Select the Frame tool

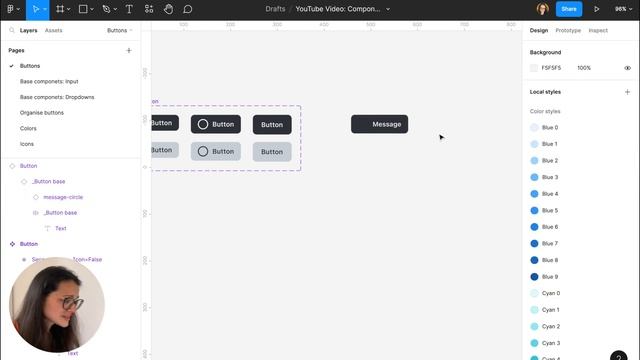click(x=60, y=9)
